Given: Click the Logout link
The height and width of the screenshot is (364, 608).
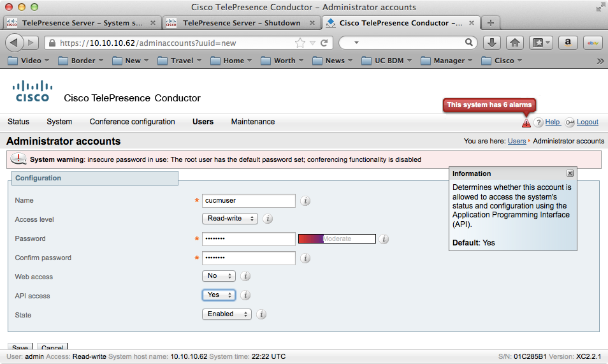Looking at the screenshot, I should click(x=588, y=122).
